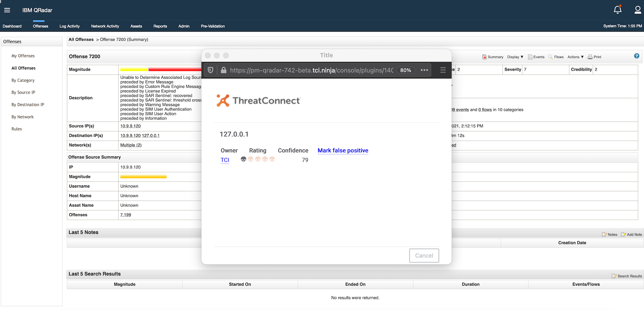Click the Cancel button in the popup
The height and width of the screenshot is (310, 644).
(424, 256)
